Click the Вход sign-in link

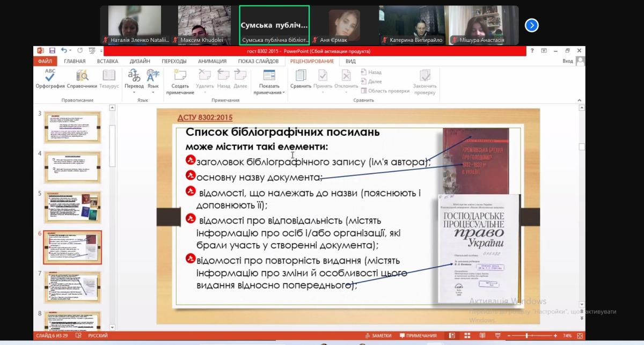pyautogui.click(x=568, y=61)
